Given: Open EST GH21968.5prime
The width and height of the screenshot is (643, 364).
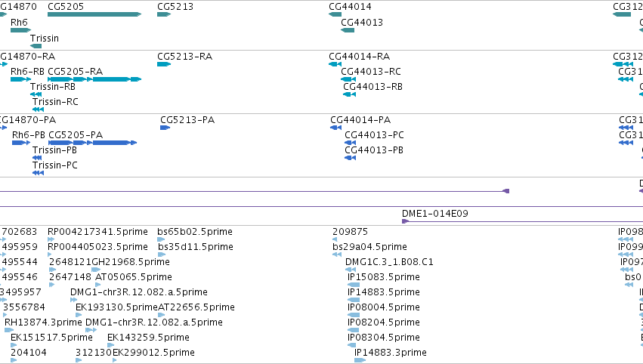Looking at the screenshot, I should [x=131, y=262].
